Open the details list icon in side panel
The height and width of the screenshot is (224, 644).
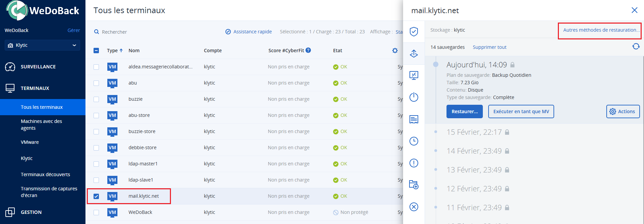tap(414, 119)
